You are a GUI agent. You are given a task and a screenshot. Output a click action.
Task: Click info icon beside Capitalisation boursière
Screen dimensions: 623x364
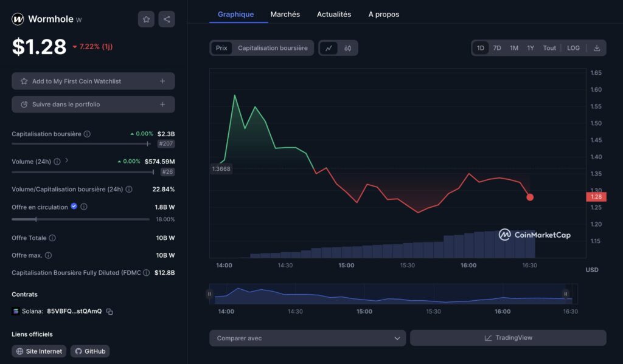pyautogui.click(x=87, y=134)
